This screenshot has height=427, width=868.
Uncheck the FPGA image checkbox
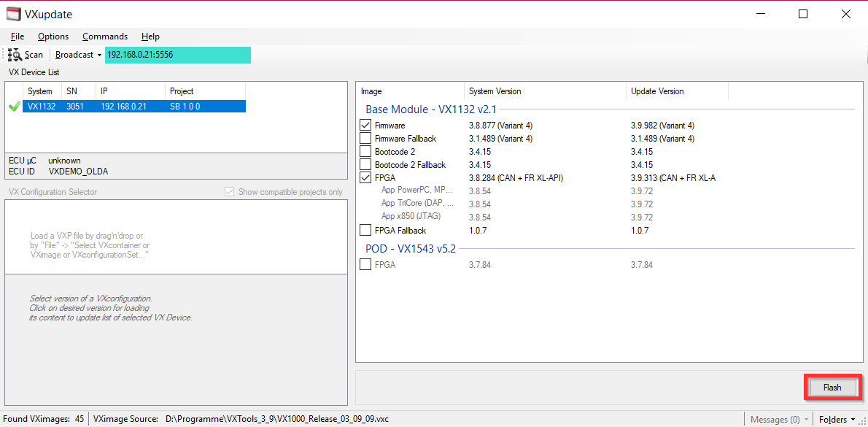coord(366,178)
